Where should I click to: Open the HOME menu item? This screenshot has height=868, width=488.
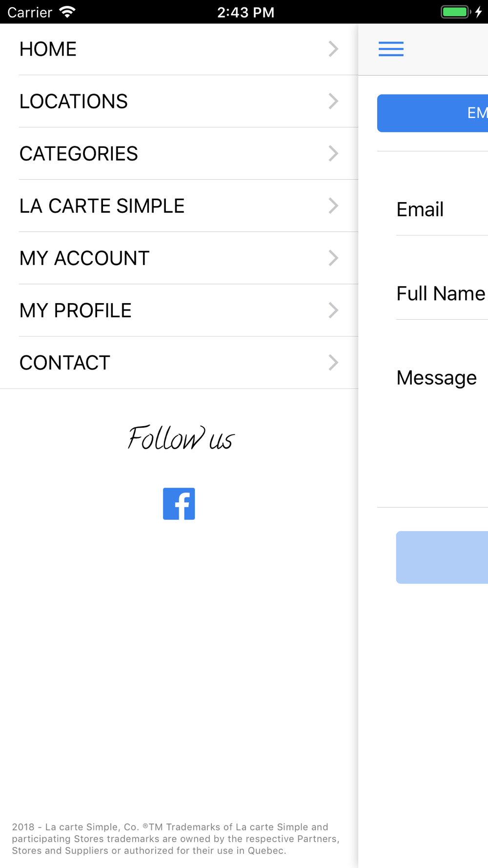tap(179, 49)
